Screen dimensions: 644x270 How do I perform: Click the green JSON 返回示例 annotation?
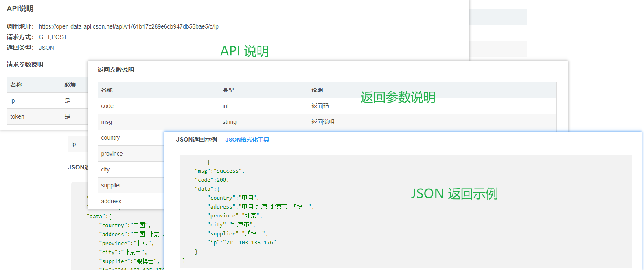pos(454,193)
